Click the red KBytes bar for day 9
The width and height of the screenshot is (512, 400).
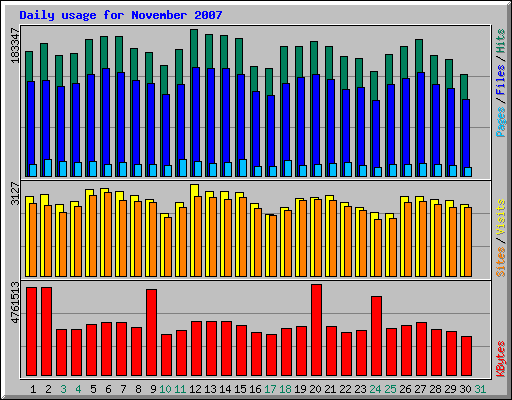pyautogui.click(x=151, y=332)
